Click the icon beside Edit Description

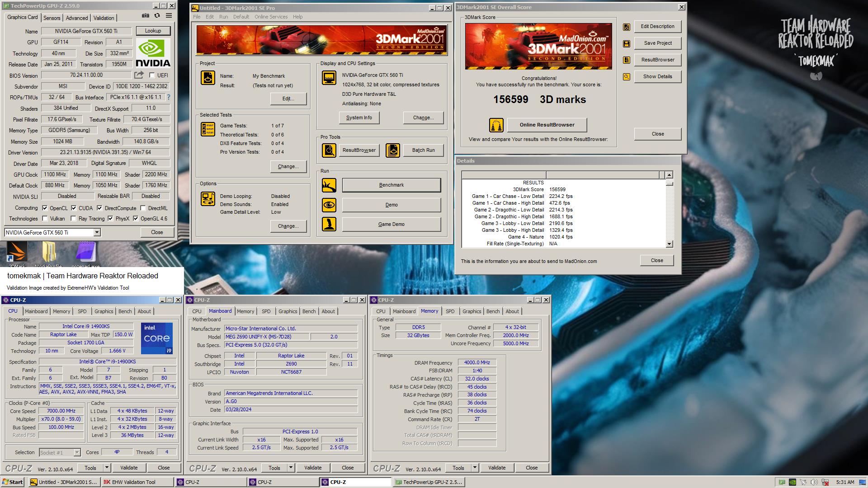tap(627, 27)
